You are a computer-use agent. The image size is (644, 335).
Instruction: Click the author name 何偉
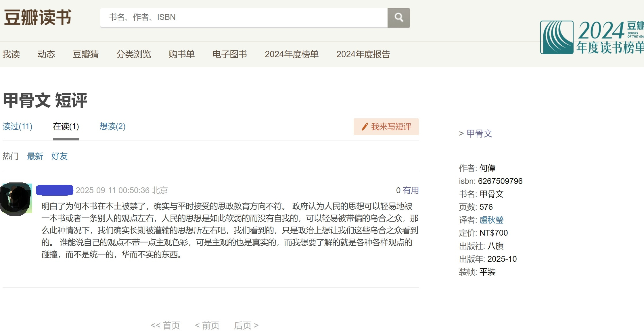pos(488,168)
